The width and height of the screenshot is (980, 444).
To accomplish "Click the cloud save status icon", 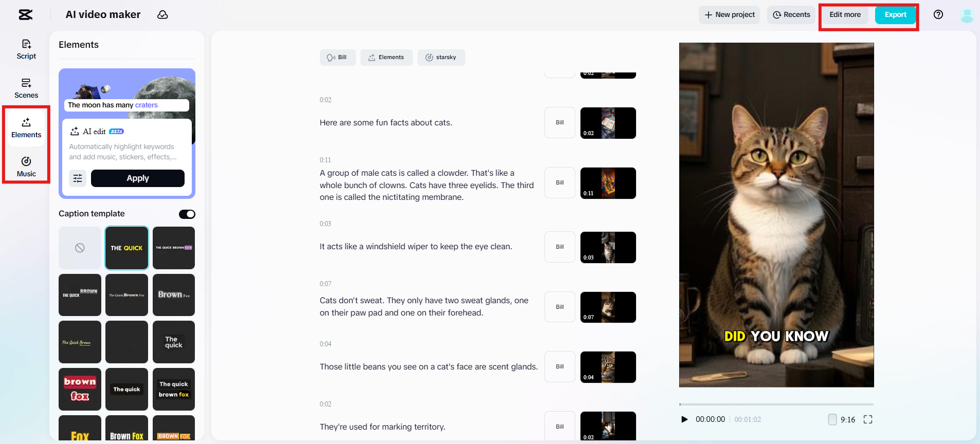I will click(x=162, y=15).
